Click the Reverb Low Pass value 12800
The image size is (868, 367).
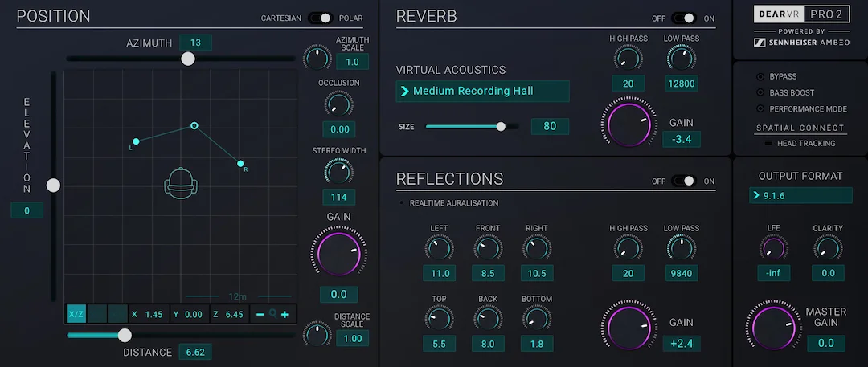[682, 83]
